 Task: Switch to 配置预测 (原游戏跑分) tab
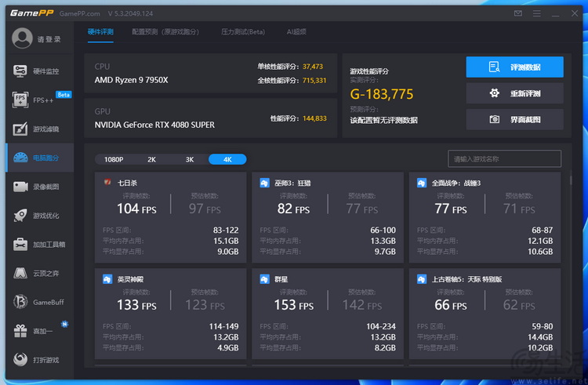(165, 32)
